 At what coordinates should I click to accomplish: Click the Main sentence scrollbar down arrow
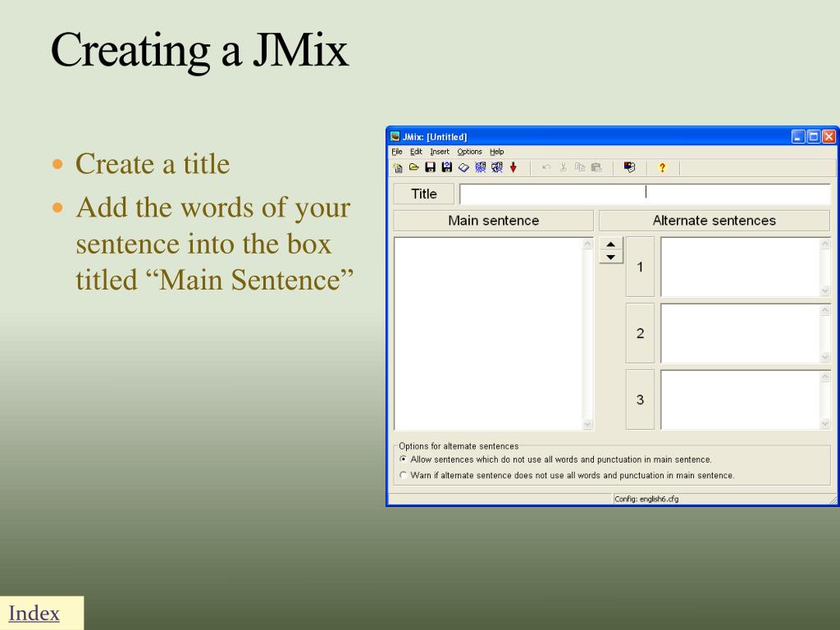pyautogui.click(x=587, y=424)
